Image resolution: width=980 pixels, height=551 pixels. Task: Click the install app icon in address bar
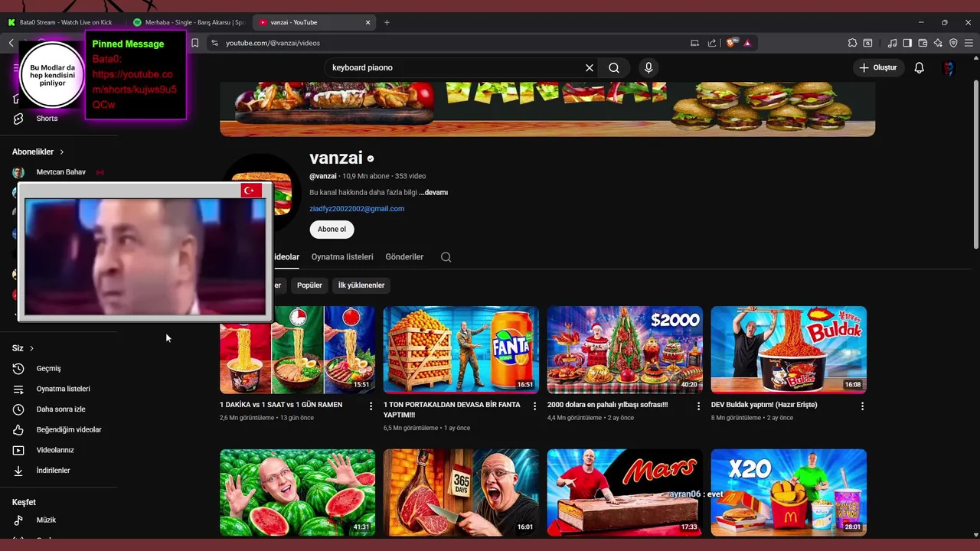pyautogui.click(x=694, y=43)
